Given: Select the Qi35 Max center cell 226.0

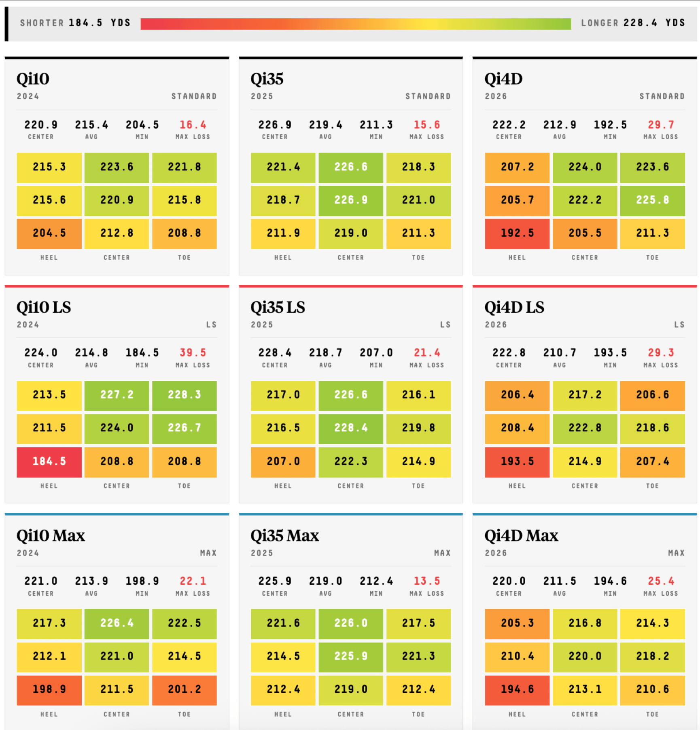Looking at the screenshot, I should (351, 624).
